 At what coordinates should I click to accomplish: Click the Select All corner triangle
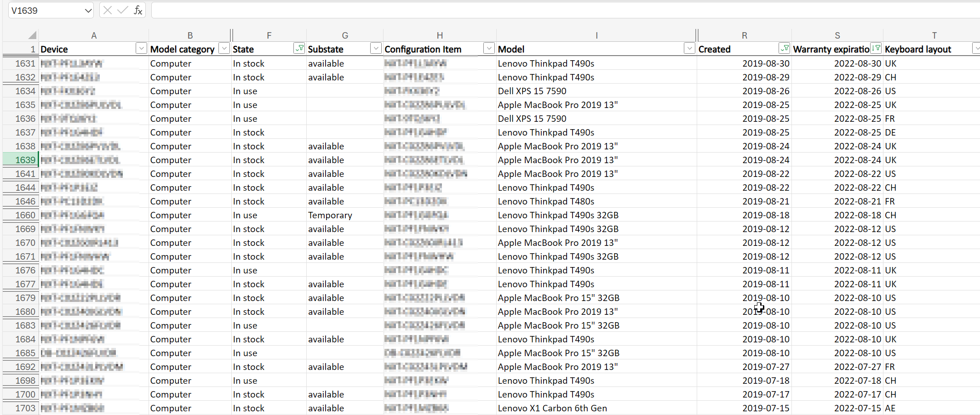(x=32, y=35)
